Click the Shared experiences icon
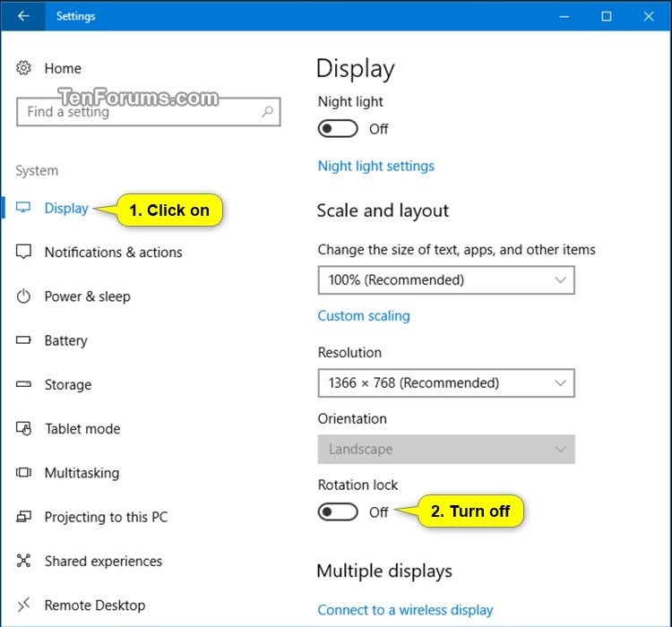The width and height of the screenshot is (672, 627). tap(24, 562)
